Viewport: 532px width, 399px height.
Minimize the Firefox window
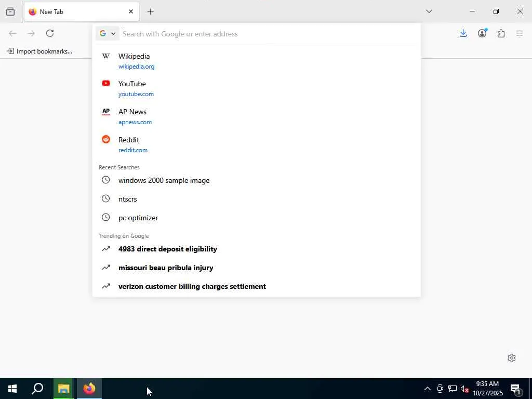tap(472, 11)
